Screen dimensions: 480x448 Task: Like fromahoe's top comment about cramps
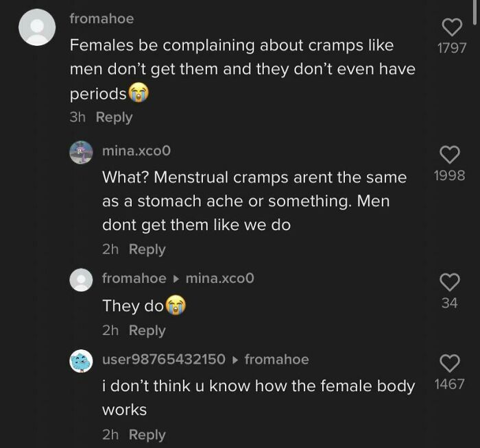(451, 27)
